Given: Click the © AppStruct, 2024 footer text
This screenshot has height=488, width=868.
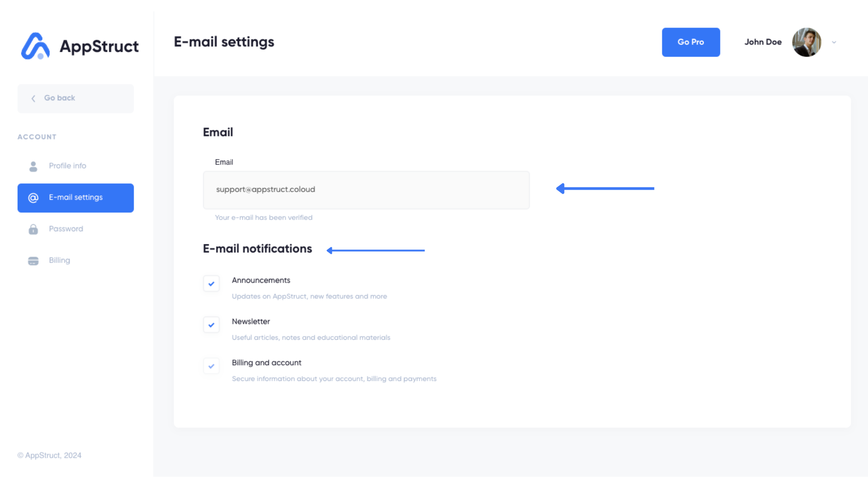Looking at the screenshot, I should [x=49, y=455].
